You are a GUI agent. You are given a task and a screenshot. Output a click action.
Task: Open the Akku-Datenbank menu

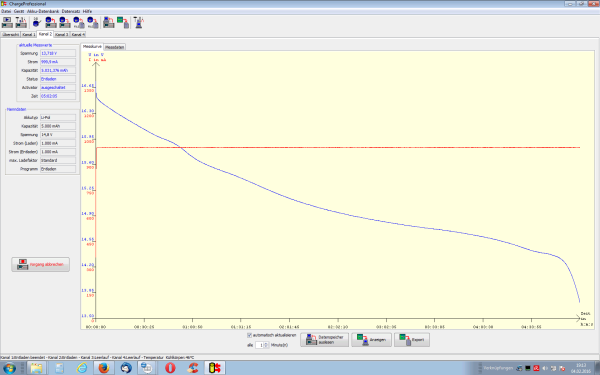tap(43, 11)
